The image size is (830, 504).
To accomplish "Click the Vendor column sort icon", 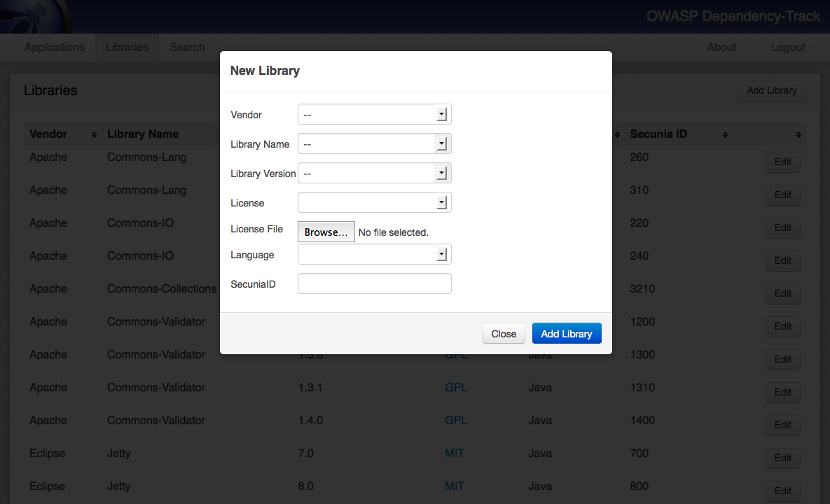I will [x=94, y=134].
